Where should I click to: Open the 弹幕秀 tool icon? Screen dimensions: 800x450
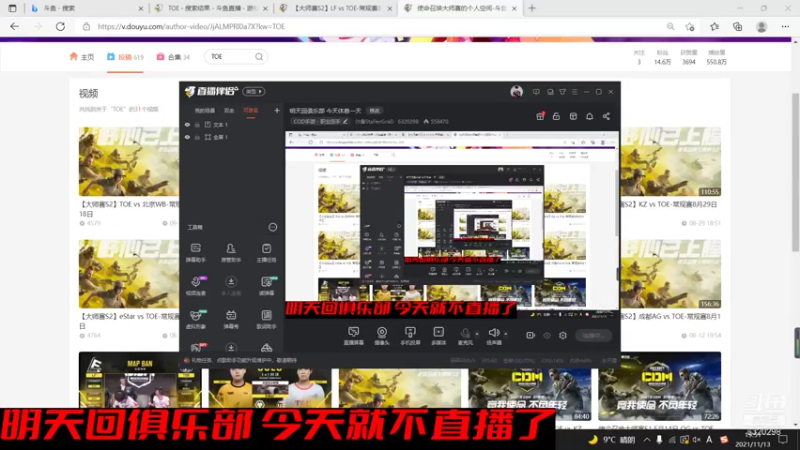click(x=231, y=319)
